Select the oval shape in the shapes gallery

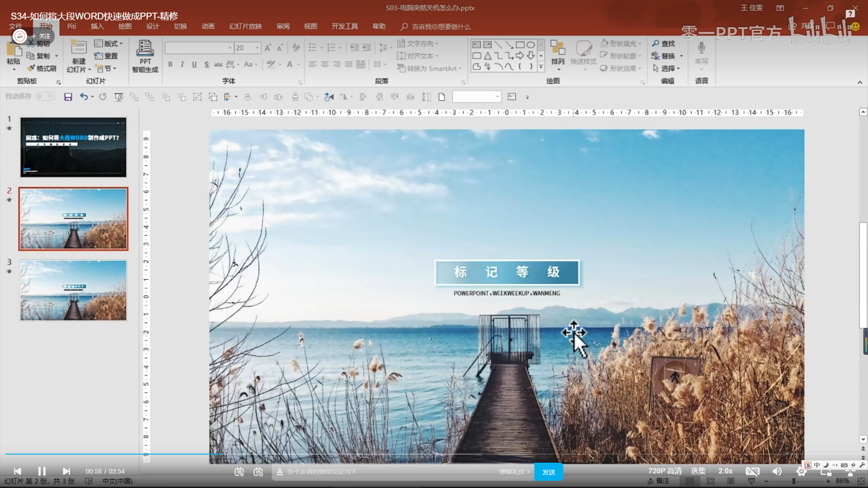tap(531, 45)
